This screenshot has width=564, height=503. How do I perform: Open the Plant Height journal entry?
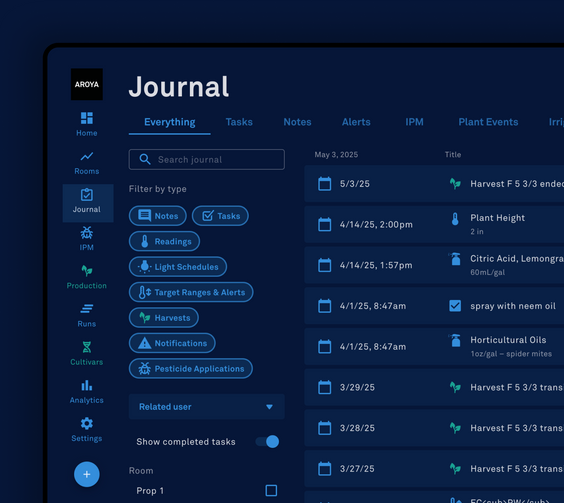click(x=434, y=225)
